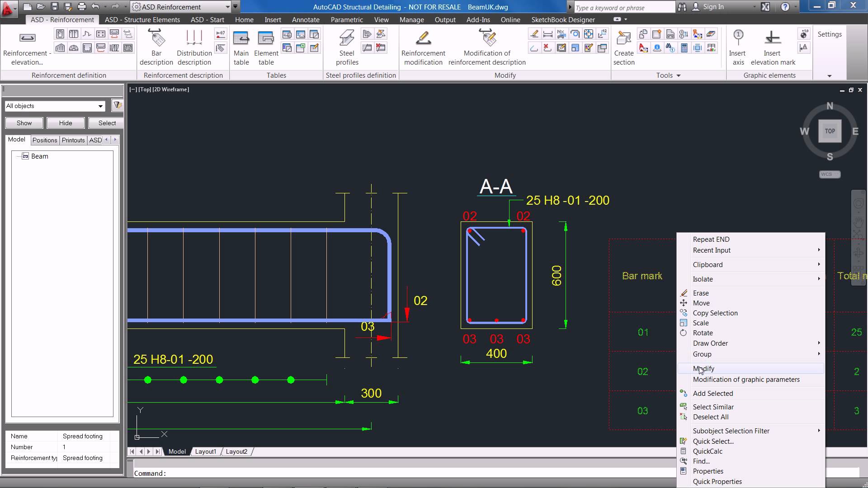Click the WCS coordinate system button
Viewport: 868px width, 488px height.
(830, 174)
